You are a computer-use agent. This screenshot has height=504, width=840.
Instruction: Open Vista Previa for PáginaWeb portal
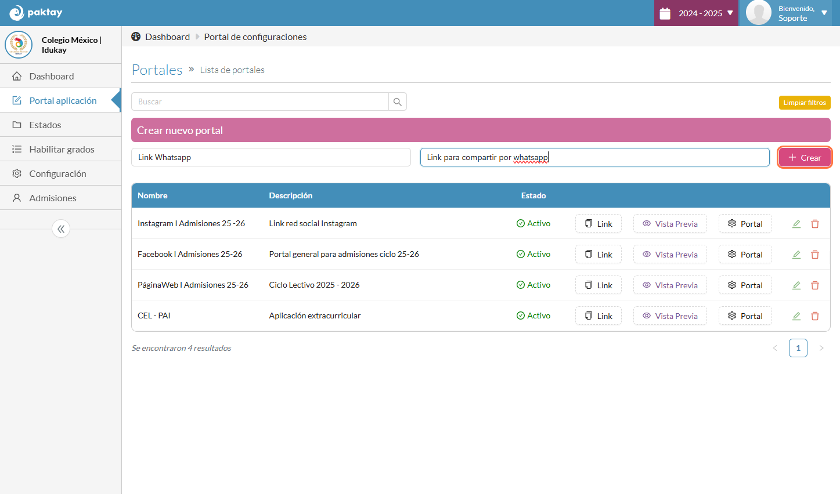click(670, 285)
